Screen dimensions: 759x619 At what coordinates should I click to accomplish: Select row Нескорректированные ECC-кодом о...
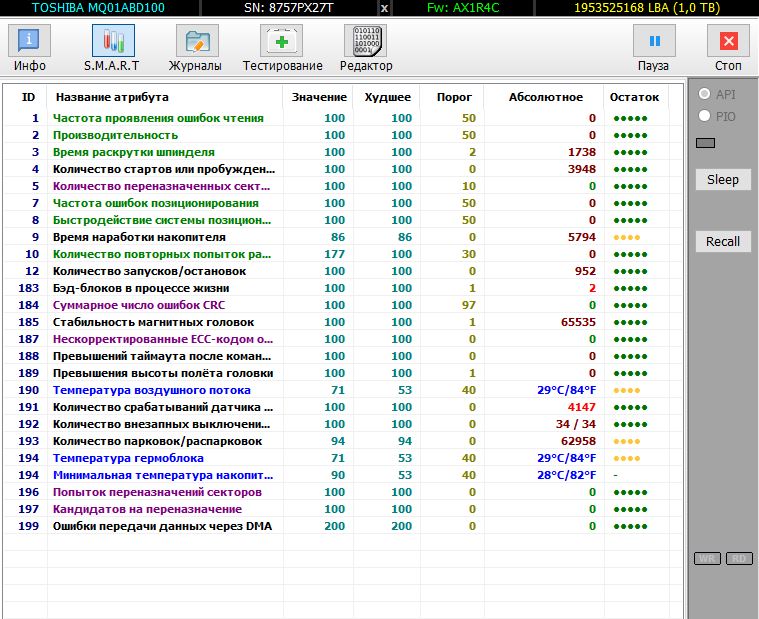341,339
